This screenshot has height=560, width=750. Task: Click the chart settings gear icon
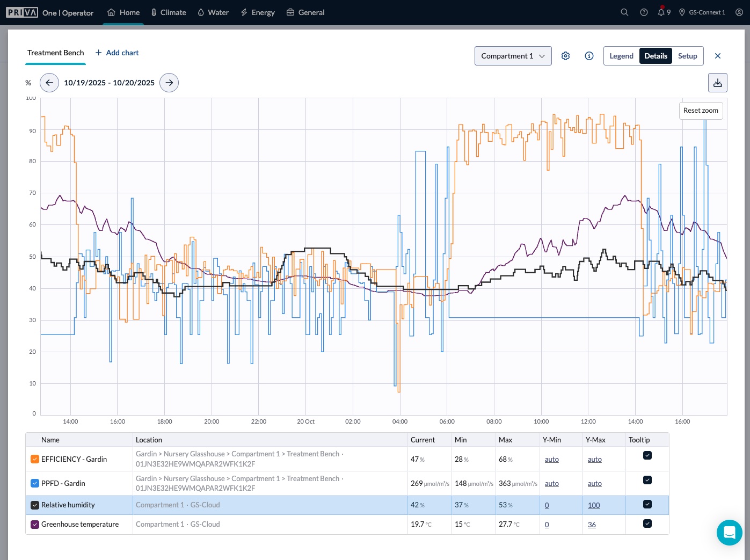(565, 56)
